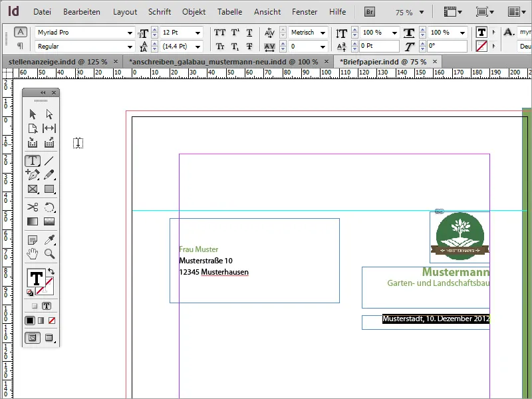
Task: Open the Regular font style dropdown
Action: (130, 47)
